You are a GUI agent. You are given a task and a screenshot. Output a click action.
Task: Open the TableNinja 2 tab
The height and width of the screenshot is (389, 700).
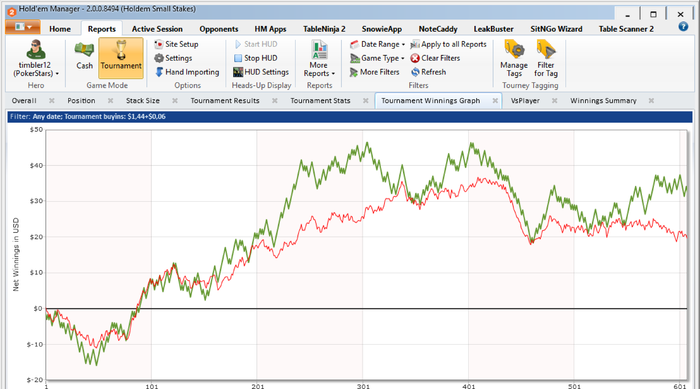324,29
